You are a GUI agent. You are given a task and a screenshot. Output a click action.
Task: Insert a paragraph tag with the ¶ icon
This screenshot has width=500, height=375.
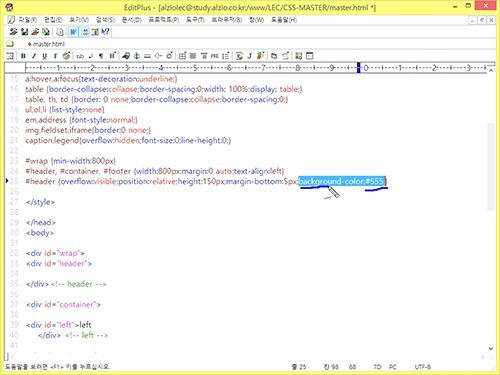pyautogui.click(x=101, y=56)
